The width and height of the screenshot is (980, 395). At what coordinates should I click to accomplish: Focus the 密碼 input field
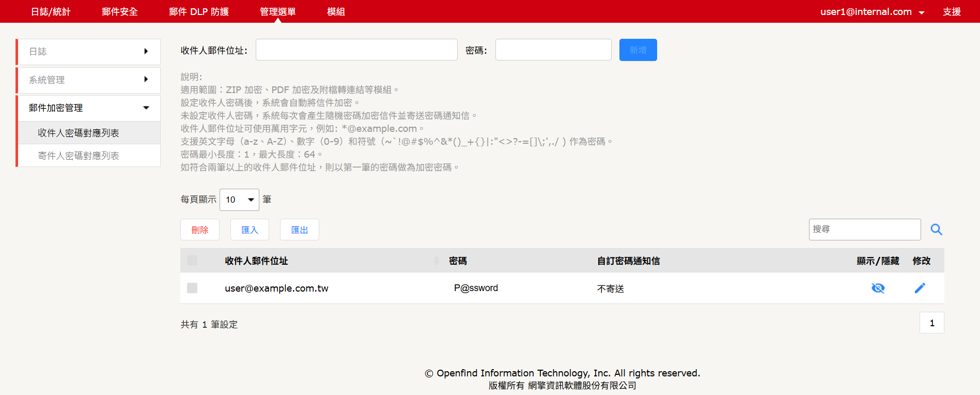553,50
